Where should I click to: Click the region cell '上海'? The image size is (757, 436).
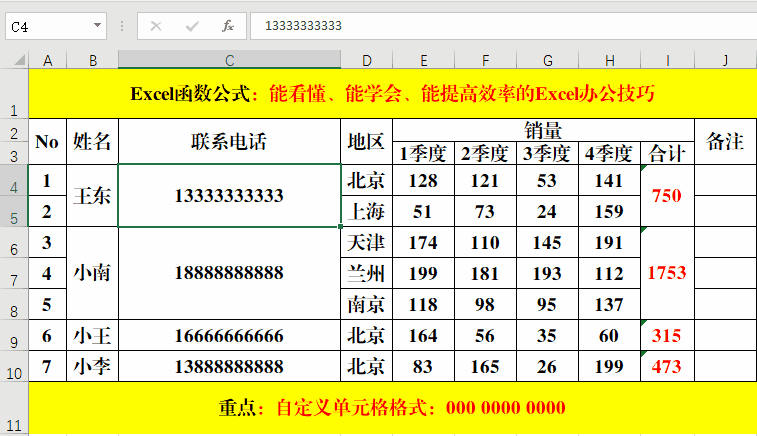pos(366,211)
